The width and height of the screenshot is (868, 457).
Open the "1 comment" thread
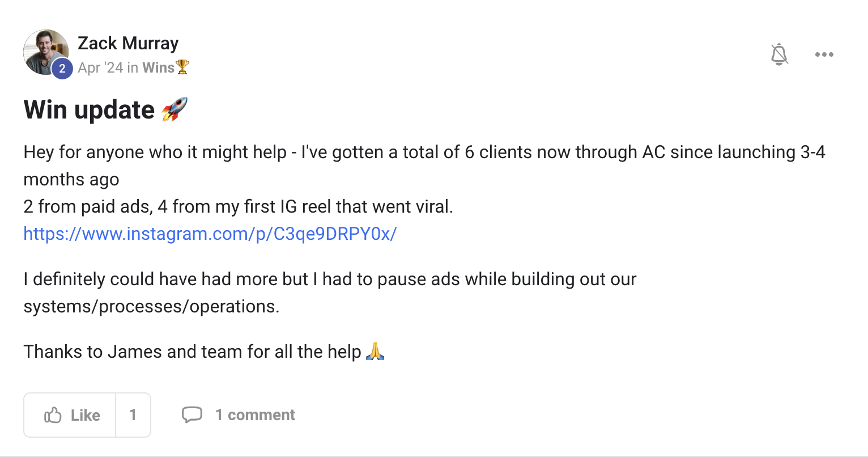(x=255, y=415)
